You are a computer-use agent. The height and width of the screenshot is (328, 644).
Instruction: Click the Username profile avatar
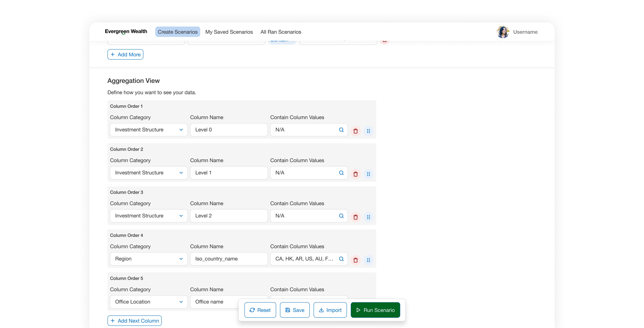503,32
